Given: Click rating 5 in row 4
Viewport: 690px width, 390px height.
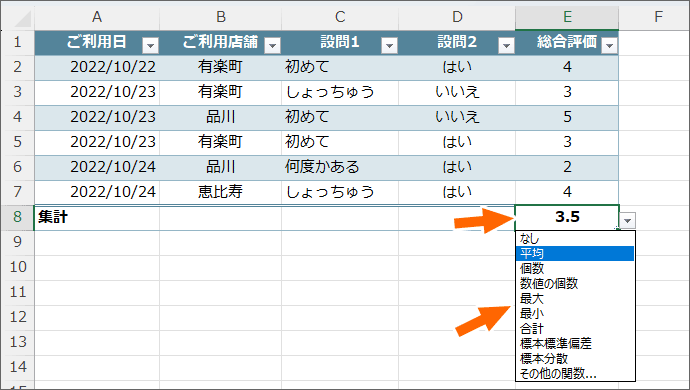Looking at the screenshot, I should coord(567,117).
